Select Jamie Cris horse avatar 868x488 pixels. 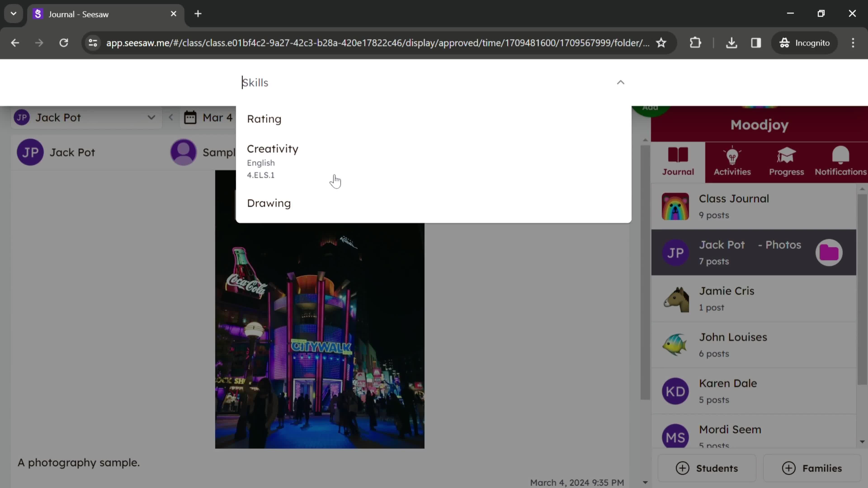click(x=675, y=299)
